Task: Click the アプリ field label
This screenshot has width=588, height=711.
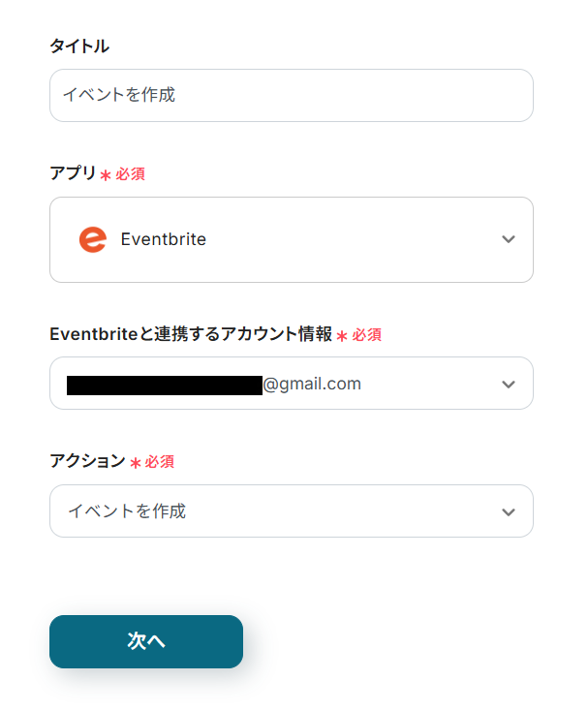Action: pyautogui.click(x=73, y=172)
